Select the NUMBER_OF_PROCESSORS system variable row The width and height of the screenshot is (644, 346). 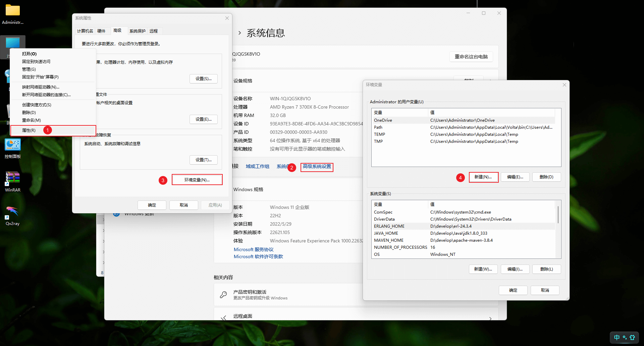pos(463,247)
